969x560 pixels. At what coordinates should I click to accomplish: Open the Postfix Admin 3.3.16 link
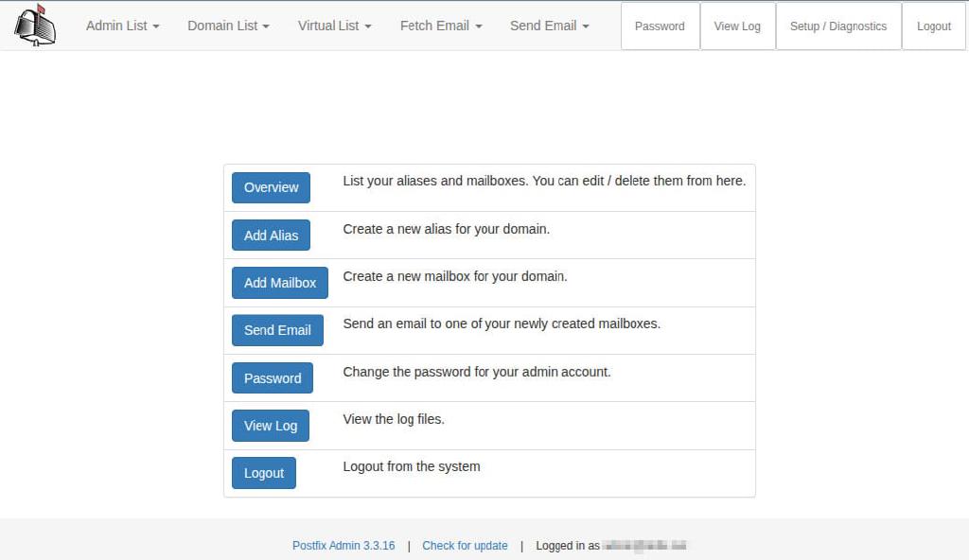click(x=344, y=545)
